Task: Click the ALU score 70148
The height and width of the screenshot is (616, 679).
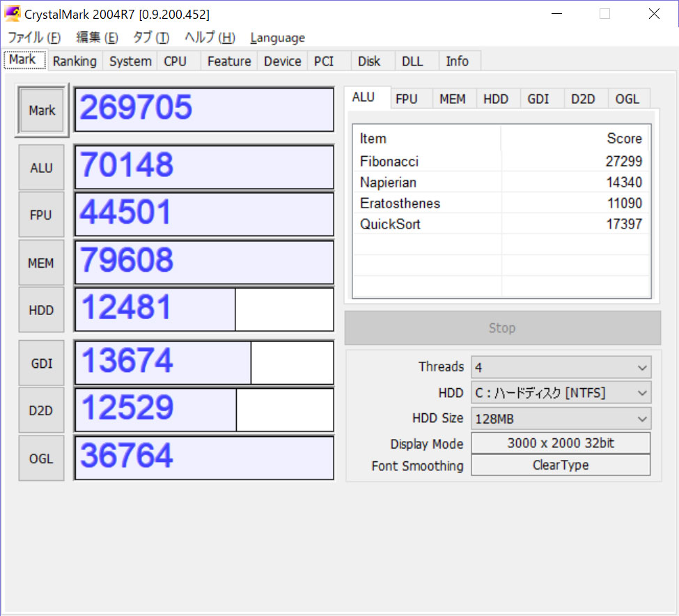Action: [204, 168]
